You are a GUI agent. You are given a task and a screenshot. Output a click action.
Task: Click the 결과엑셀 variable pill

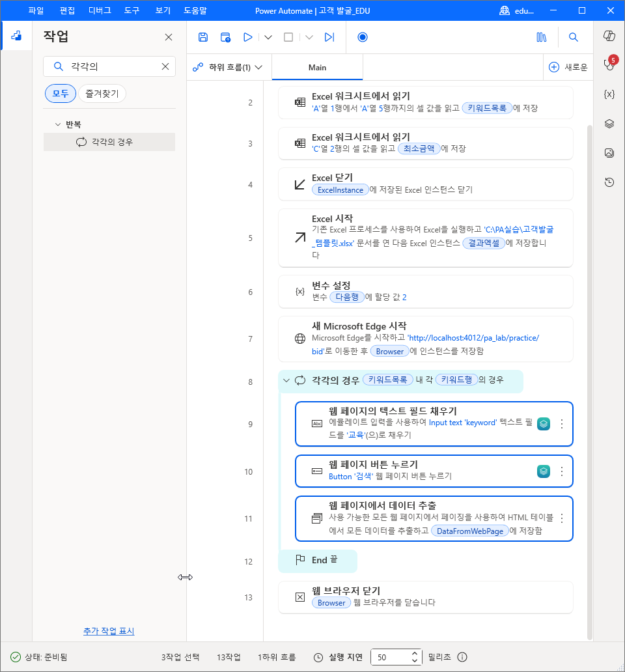[484, 243]
